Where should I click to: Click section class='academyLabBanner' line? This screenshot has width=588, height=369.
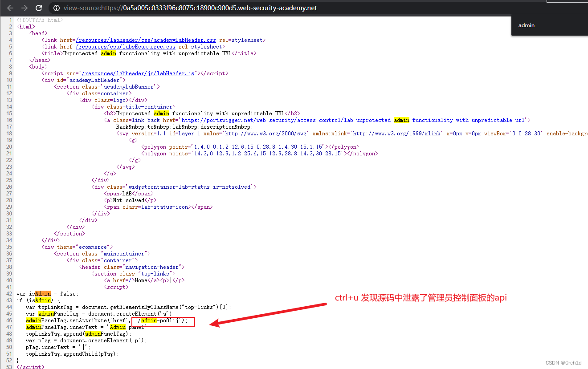[x=107, y=87]
